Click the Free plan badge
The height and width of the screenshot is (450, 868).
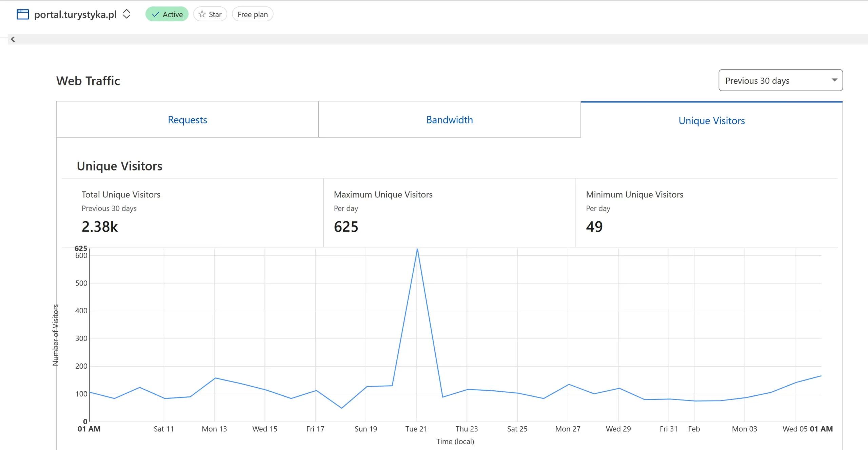pos(253,14)
